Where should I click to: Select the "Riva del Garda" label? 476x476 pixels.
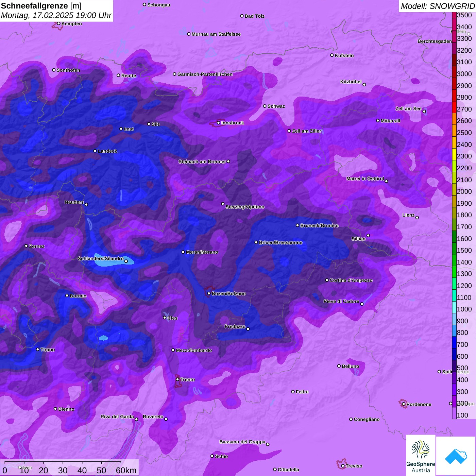click(117, 417)
